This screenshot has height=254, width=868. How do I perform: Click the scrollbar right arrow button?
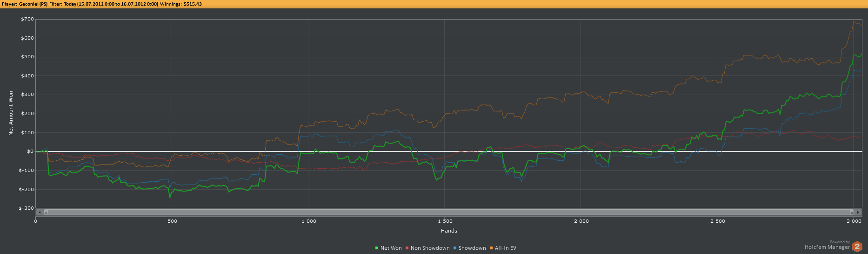pyautogui.click(x=858, y=213)
